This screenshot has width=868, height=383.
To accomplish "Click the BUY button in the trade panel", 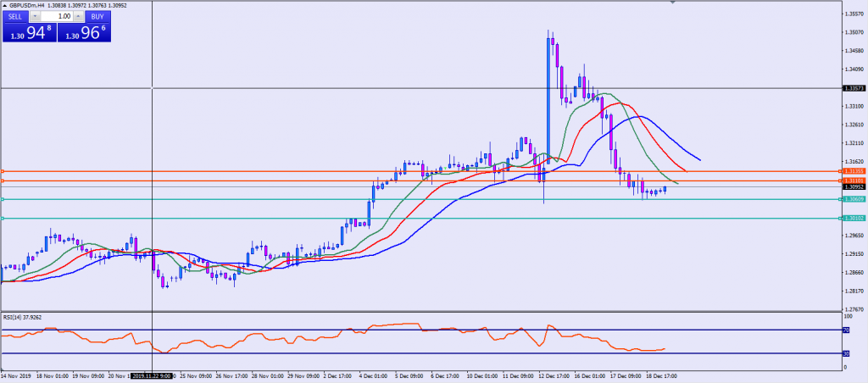I will coord(97,16).
